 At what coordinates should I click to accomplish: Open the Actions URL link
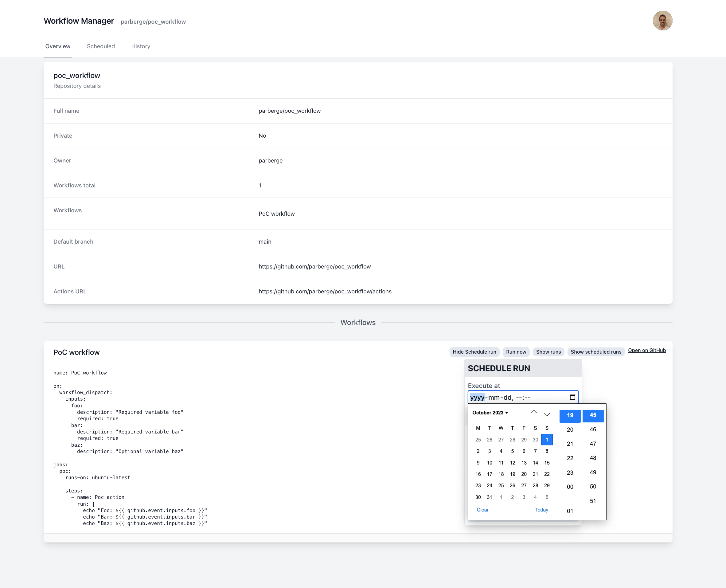(x=325, y=291)
